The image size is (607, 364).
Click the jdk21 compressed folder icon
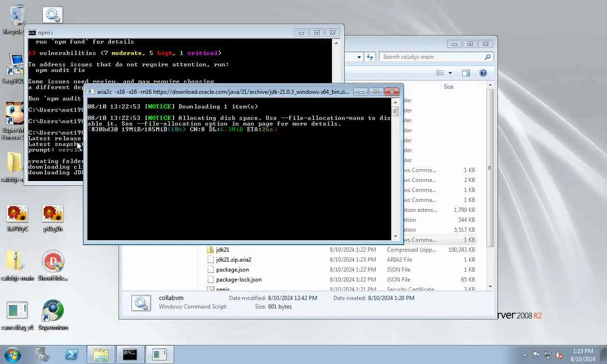click(212, 250)
